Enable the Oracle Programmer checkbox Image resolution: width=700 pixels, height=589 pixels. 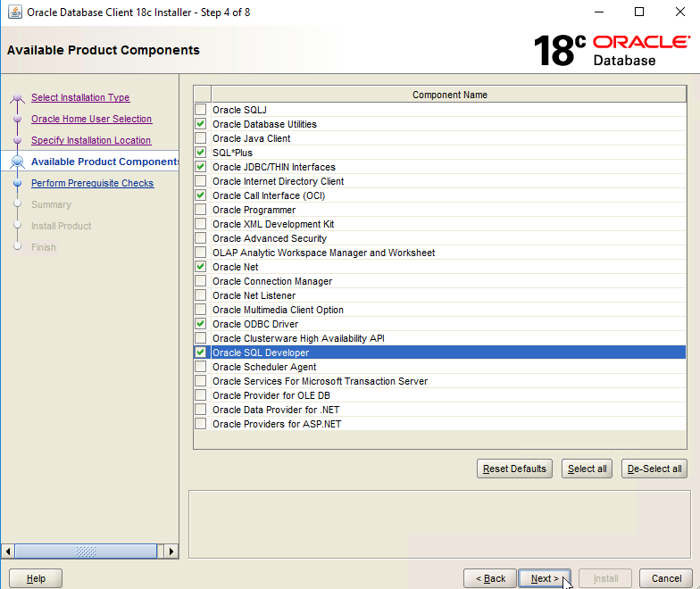pyautogui.click(x=200, y=209)
